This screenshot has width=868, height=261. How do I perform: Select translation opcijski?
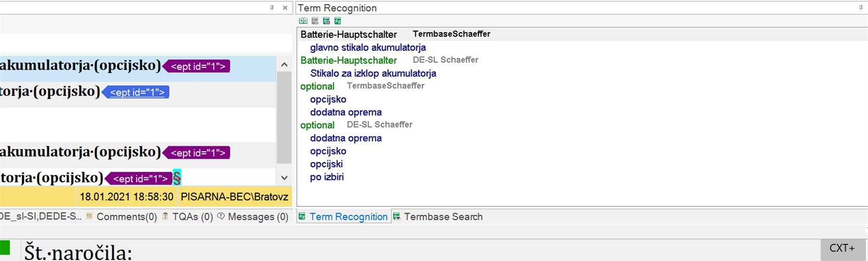326,164
